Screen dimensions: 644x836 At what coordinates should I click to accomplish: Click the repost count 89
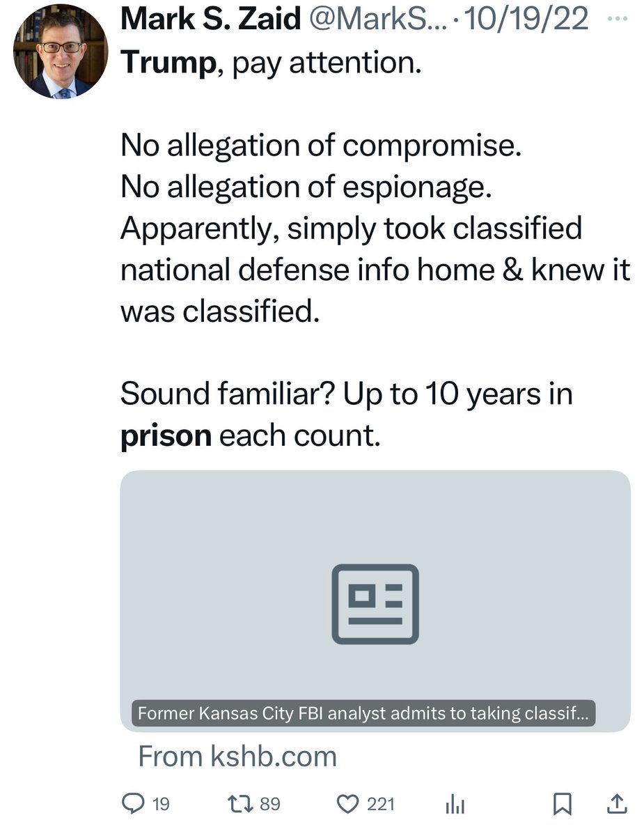coord(269,805)
